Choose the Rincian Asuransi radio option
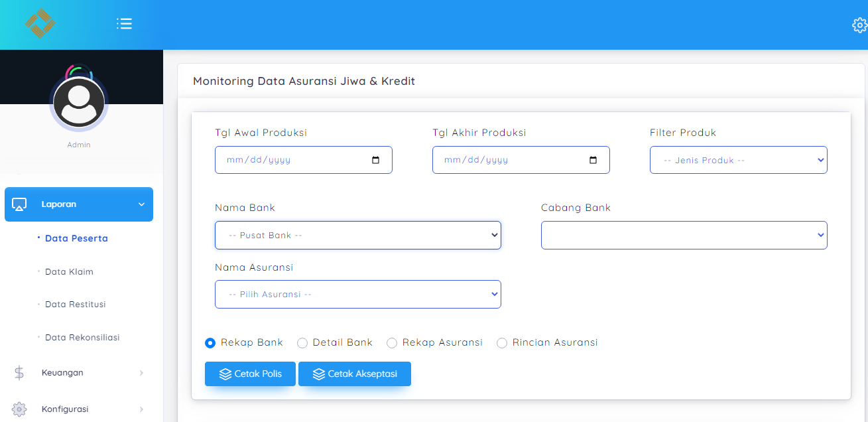This screenshot has height=422, width=868. [502, 343]
